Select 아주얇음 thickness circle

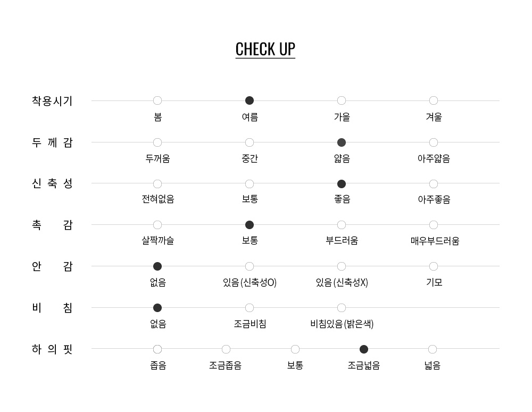(433, 142)
